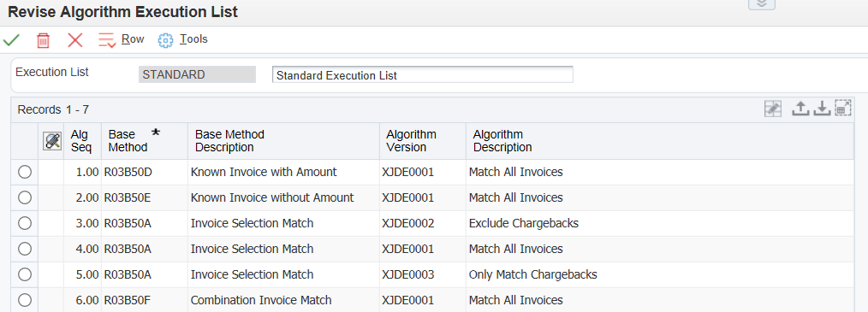This screenshot has height=312, width=868.
Task: Click the red Cancel X icon
Action: 74,40
